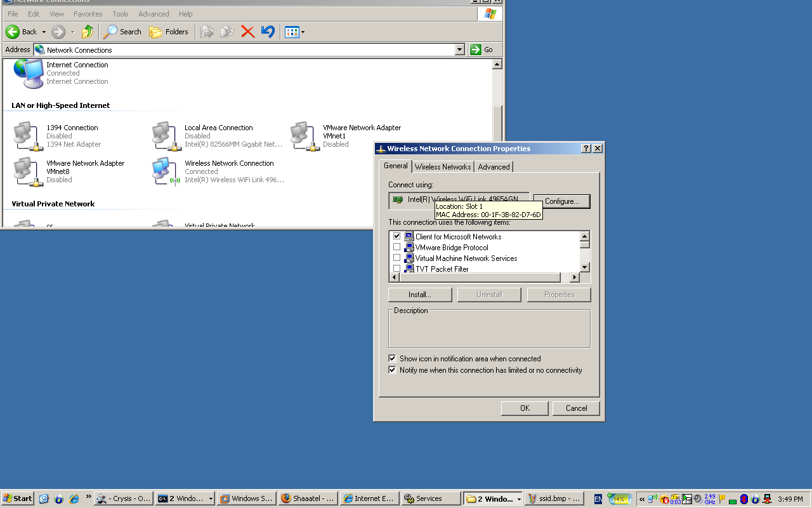Open the Views dropdown arrow

(303, 32)
